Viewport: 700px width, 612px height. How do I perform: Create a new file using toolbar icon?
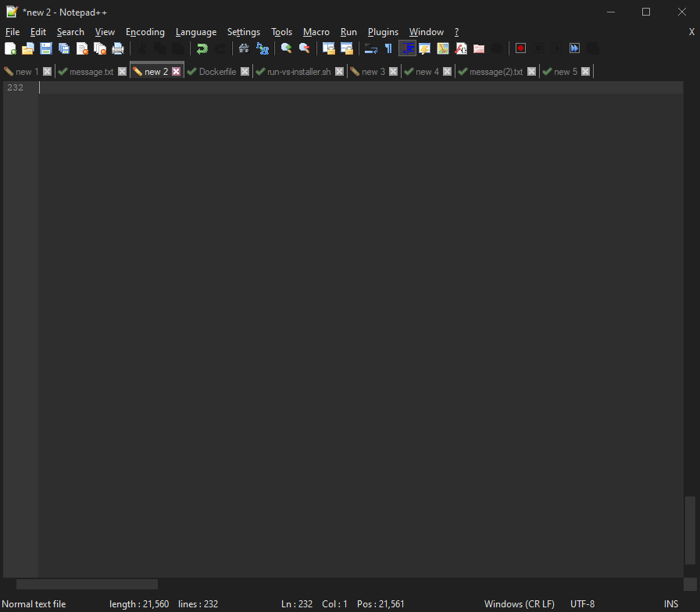coord(9,48)
